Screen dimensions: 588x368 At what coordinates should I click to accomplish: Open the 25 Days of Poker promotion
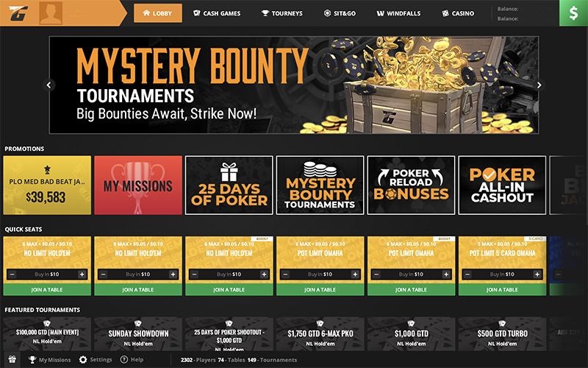[229, 185]
